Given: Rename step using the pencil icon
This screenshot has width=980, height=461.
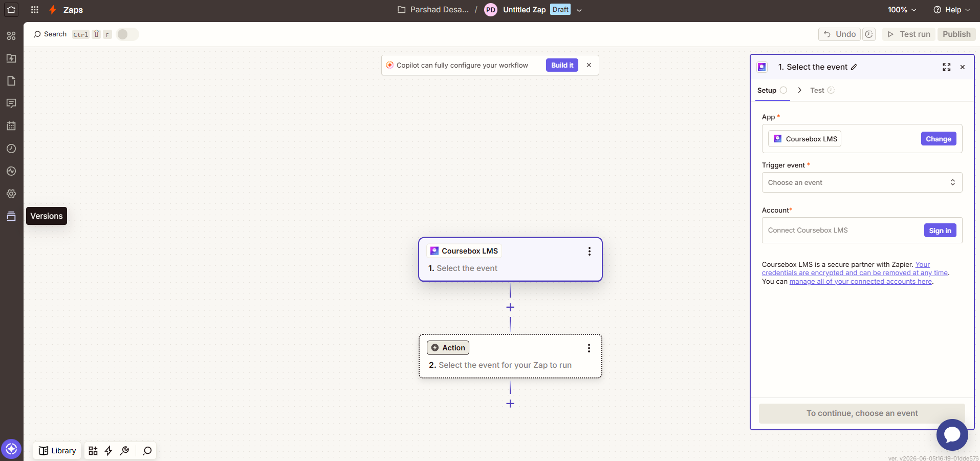Looking at the screenshot, I should [854, 67].
